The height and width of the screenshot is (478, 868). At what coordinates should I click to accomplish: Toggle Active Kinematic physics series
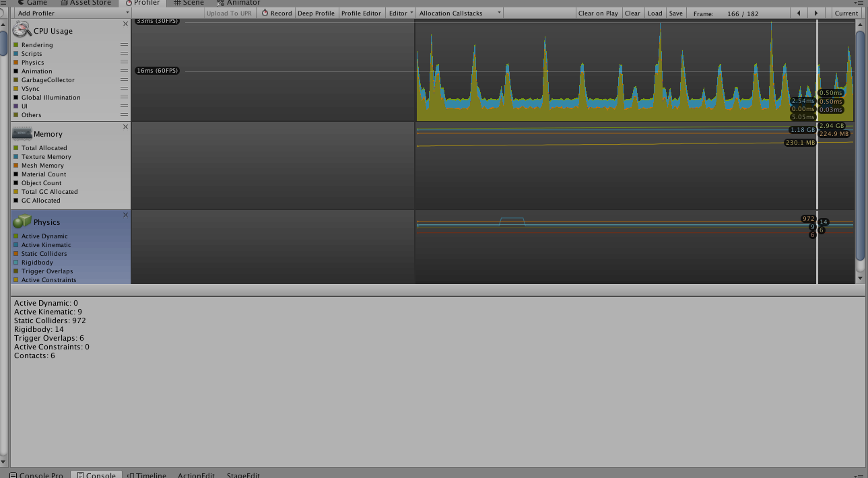[x=15, y=245]
